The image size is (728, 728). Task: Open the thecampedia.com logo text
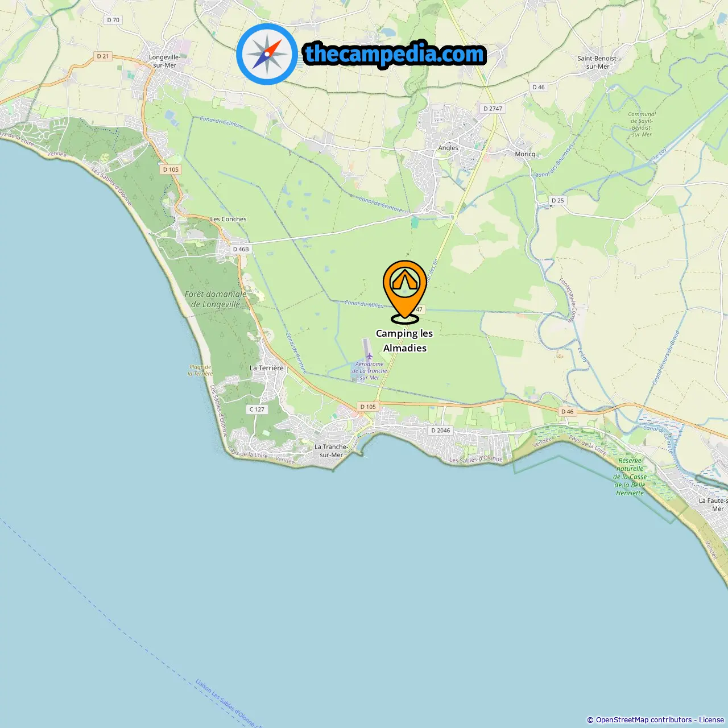[x=395, y=55]
